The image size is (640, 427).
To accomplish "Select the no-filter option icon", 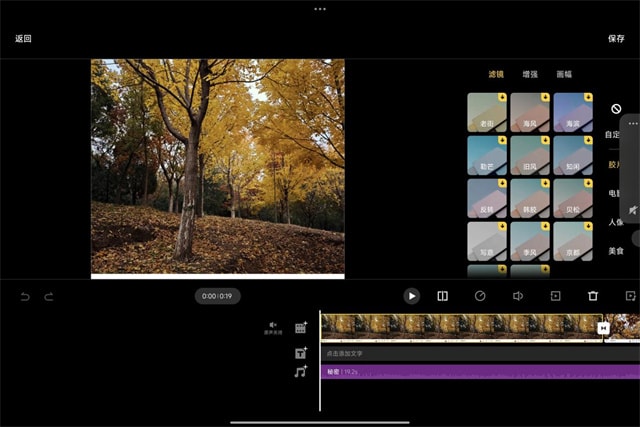I will 616,109.
